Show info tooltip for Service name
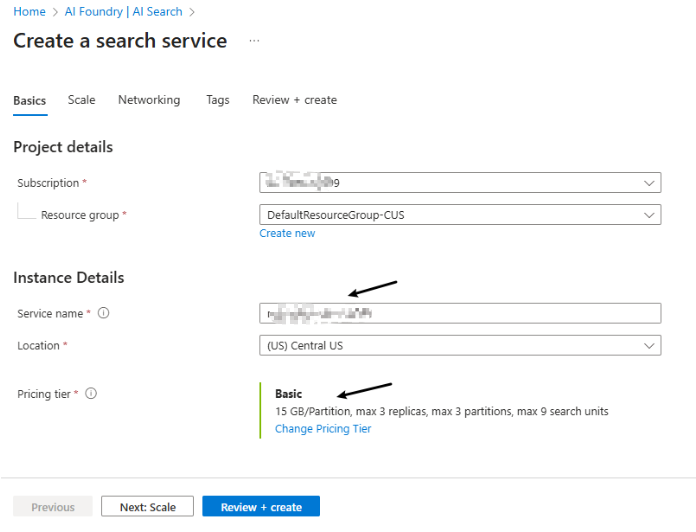This screenshot has height=532, width=696. coord(103,313)
